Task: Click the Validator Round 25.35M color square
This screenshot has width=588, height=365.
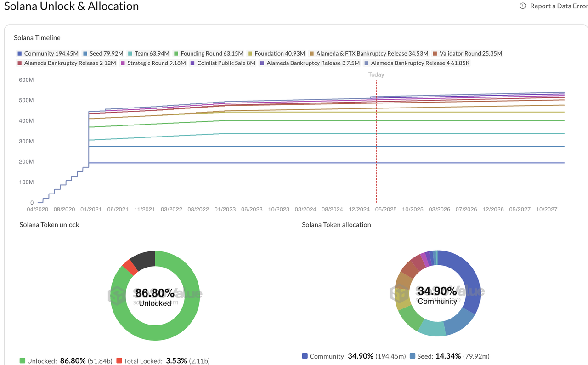Action: (436, 54)
